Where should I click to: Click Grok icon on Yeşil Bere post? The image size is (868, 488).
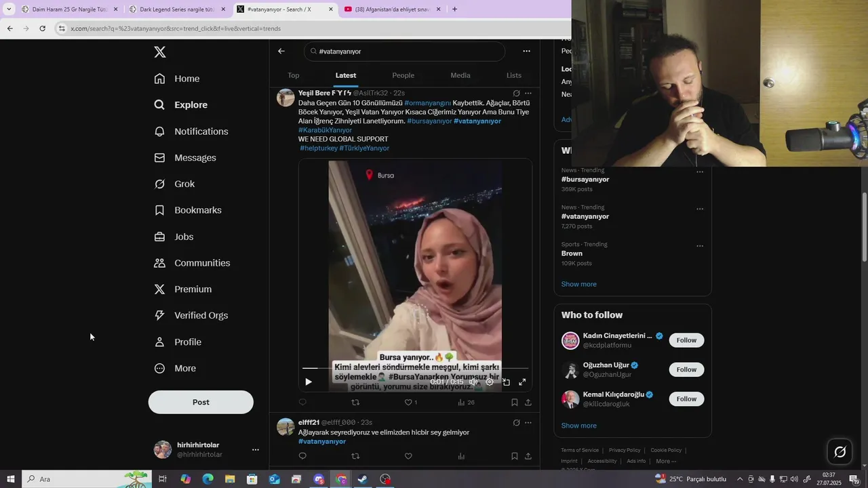tap(516, 94)
